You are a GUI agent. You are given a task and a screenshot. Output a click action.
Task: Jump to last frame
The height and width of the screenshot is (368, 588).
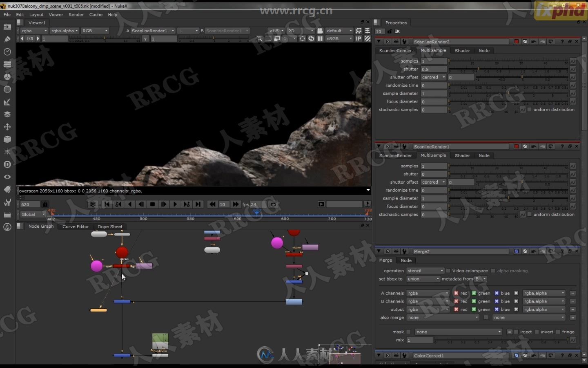(198, 204)
